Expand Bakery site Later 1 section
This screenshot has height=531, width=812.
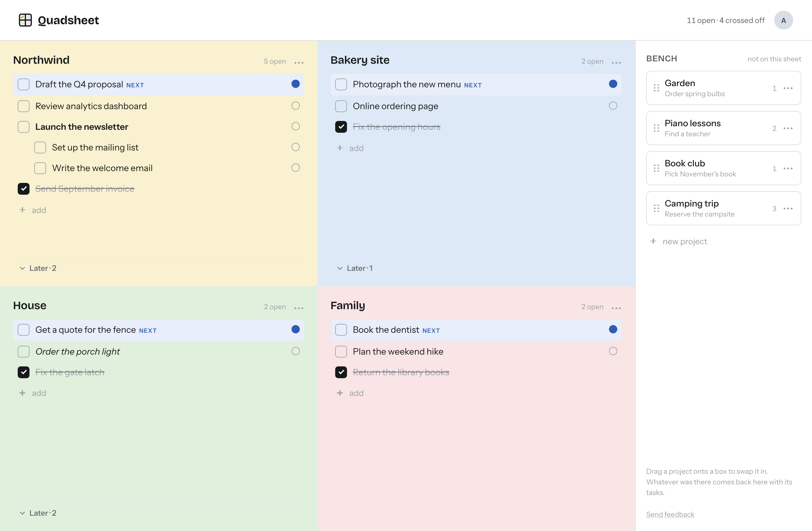[x=355, y=268]
